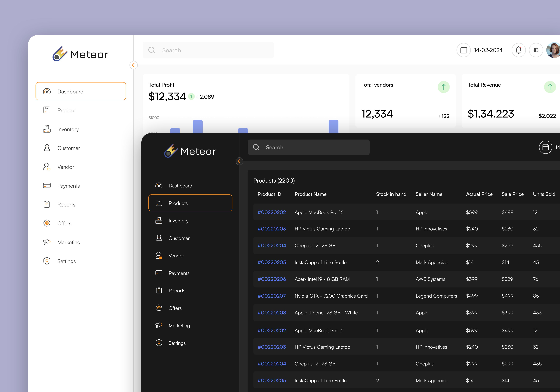This screenshot has height=392, width=560.
Task: Expand the sidebar chevron near the search bar
Action: [133, 65]
